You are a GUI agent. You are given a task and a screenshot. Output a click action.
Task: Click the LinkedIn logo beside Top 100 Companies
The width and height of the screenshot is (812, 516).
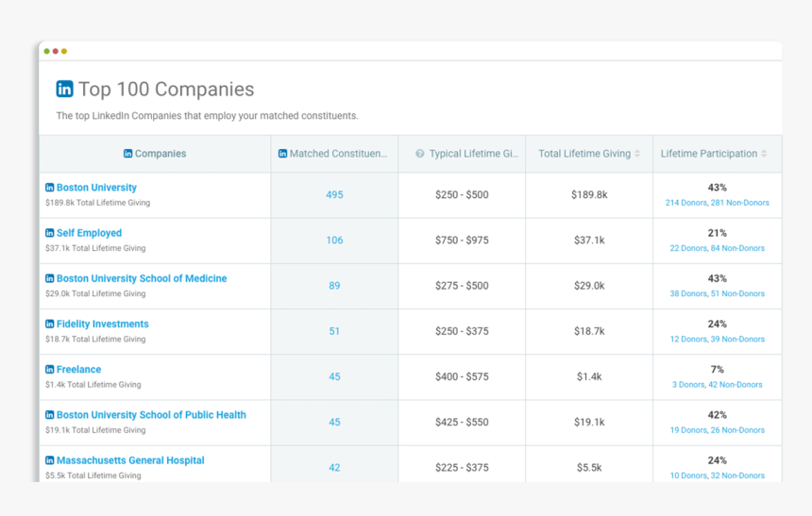click(x=64, y=89)
